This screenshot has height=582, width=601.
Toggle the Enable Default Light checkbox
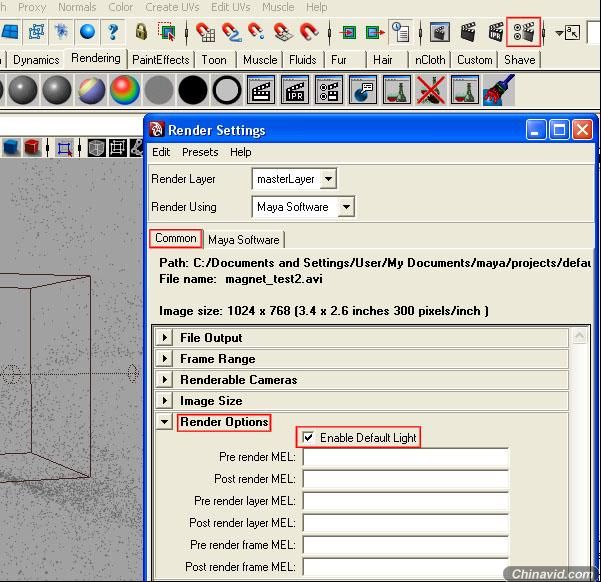pos(309,438)
